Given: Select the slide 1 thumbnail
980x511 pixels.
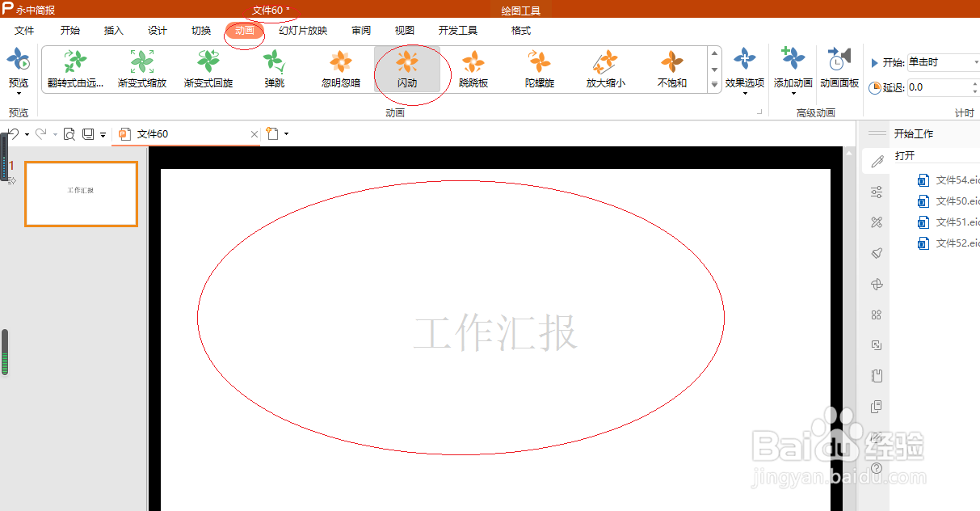Looking at the screenshot, I should click(81, 194).
